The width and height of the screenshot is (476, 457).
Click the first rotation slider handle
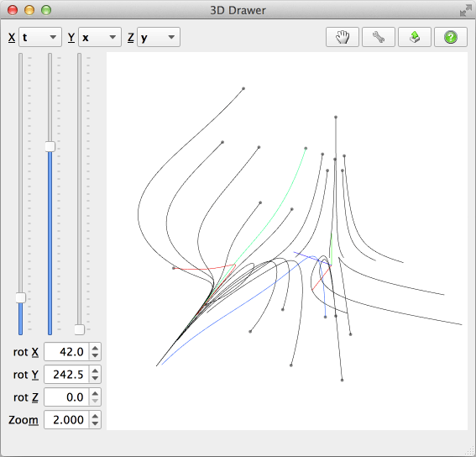(x=21, y=297)
